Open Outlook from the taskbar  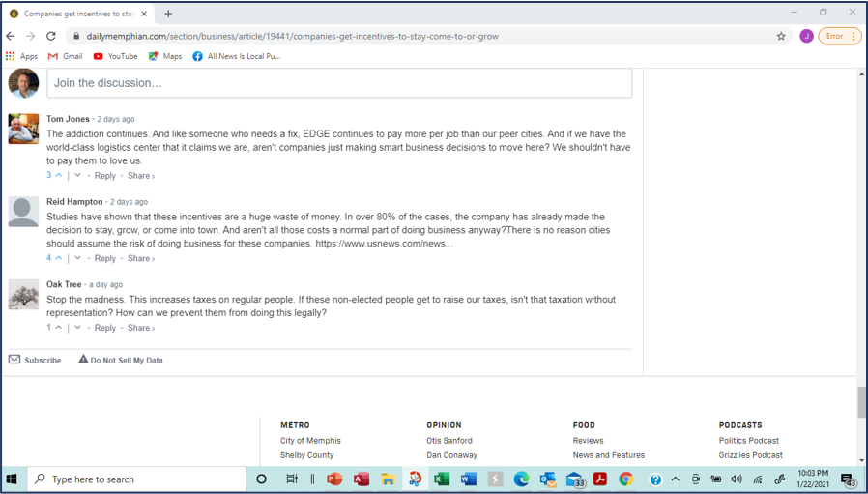[547, 479]
